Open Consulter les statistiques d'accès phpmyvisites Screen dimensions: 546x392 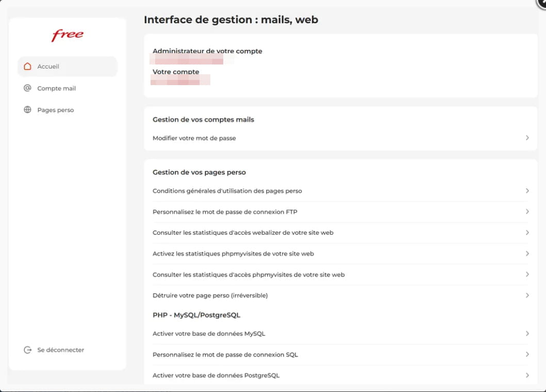(x=249, y=274)
